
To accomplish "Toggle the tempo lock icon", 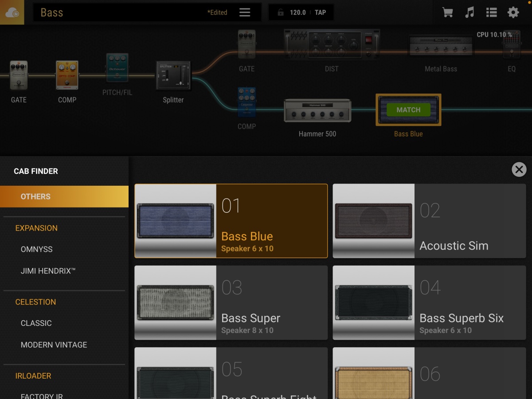I will [x=280, y=12].
